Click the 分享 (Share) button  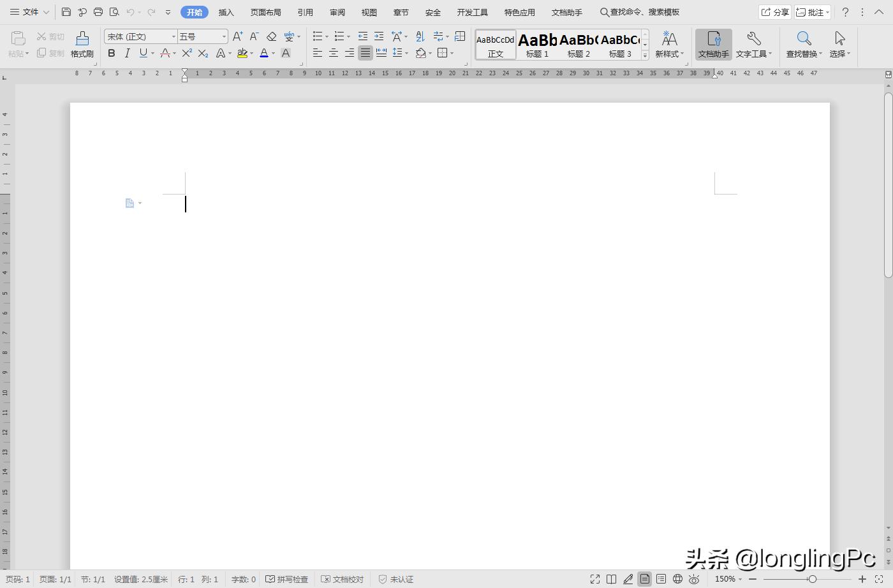[x=775, y=12]
